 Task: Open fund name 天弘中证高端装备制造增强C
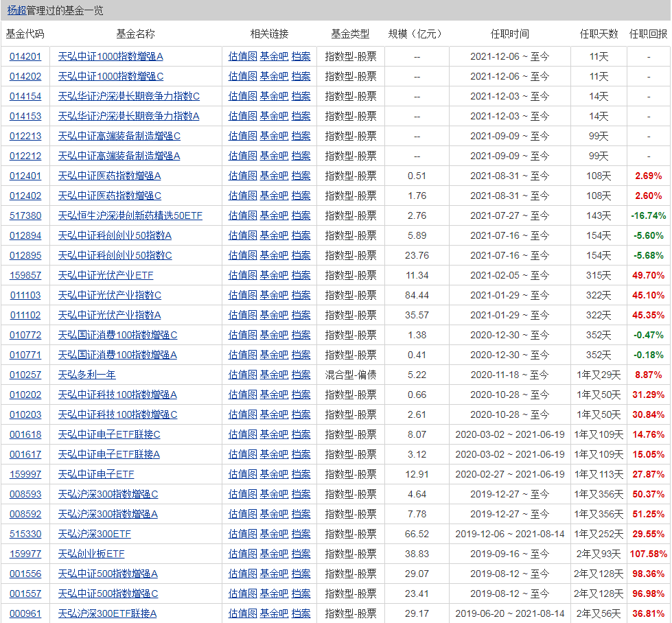(119, 137)
